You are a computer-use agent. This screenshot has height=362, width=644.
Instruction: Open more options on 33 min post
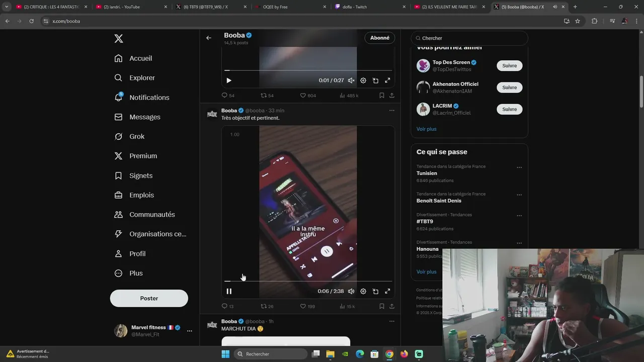coord(392,111)
